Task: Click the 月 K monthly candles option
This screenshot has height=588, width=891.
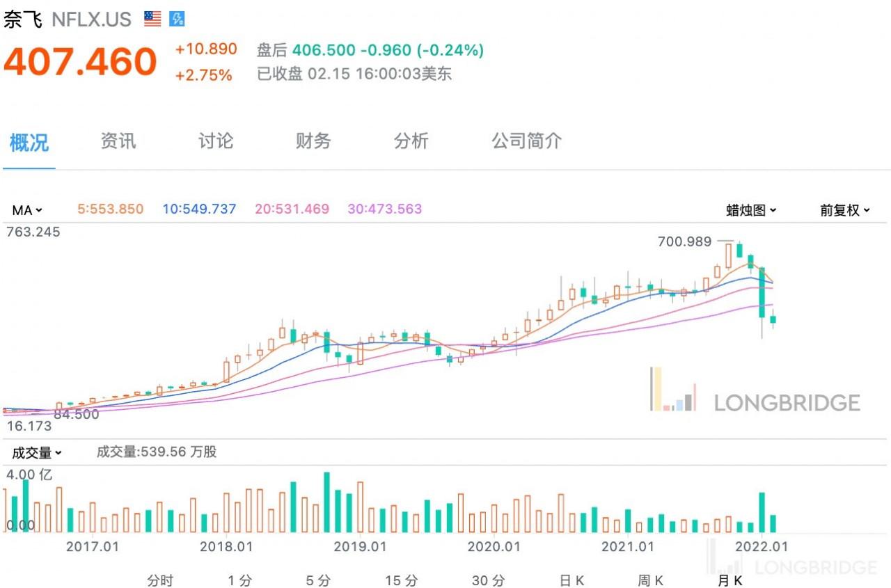Action: (730, 580)
